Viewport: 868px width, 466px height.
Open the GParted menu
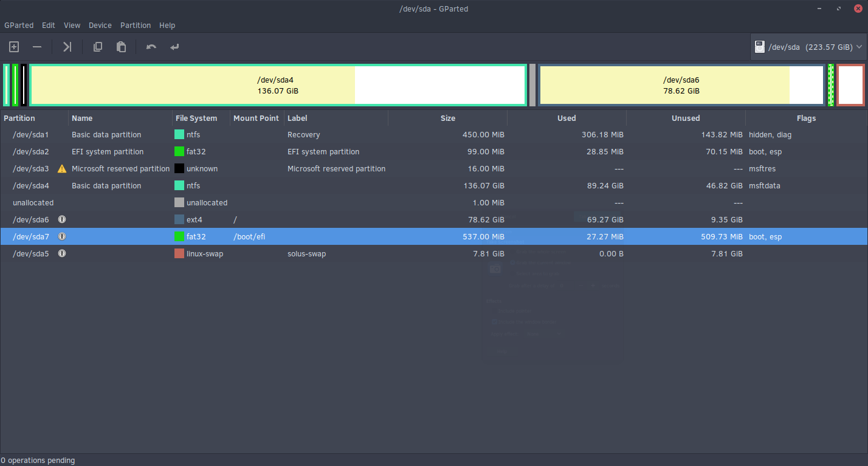(18, 26)
